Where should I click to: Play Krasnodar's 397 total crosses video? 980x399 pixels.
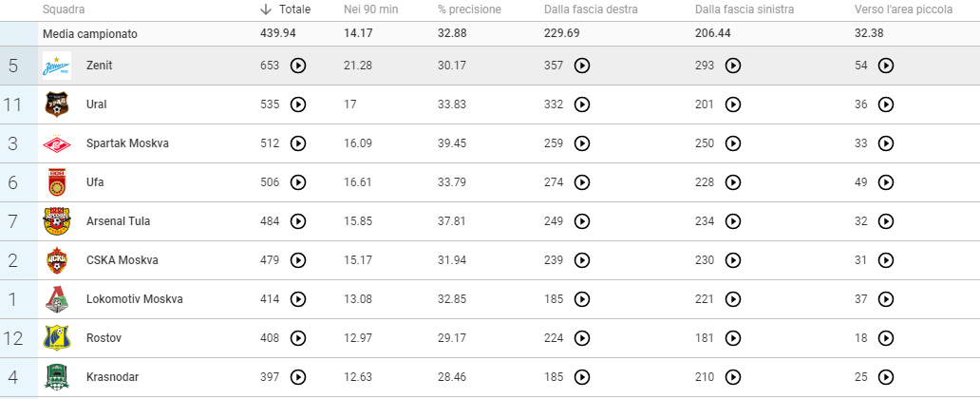298,377
